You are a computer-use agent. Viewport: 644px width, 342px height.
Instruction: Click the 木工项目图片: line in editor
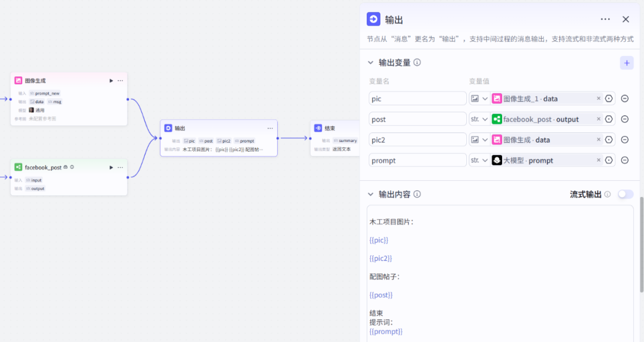pos(391,222)
